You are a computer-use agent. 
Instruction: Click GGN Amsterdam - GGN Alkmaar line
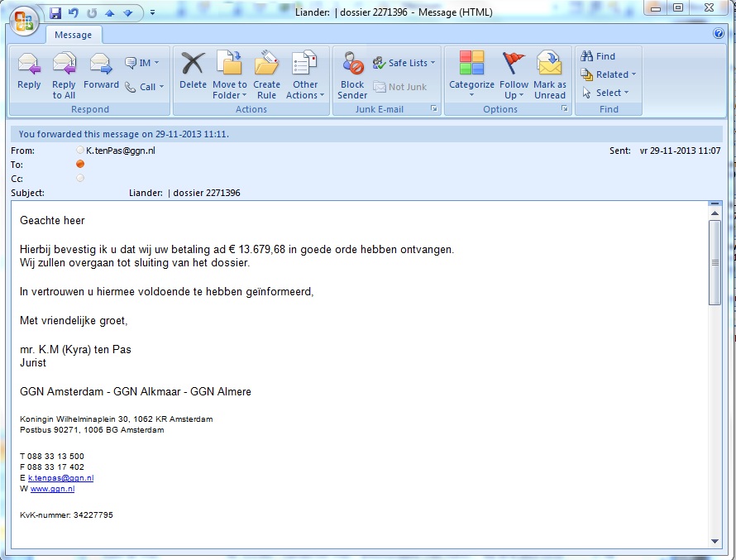coord(135,392)
